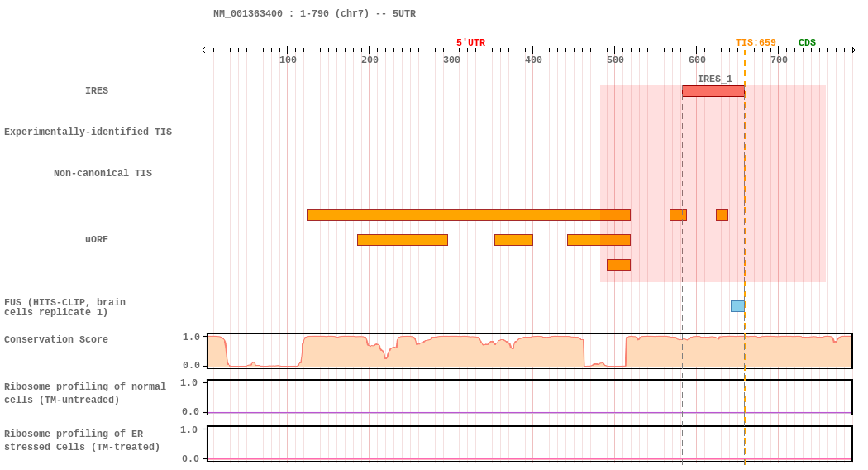This screenshot has height=470, width=868.
Task: Select the Conservation Score track label
Action: pos(56,339)
